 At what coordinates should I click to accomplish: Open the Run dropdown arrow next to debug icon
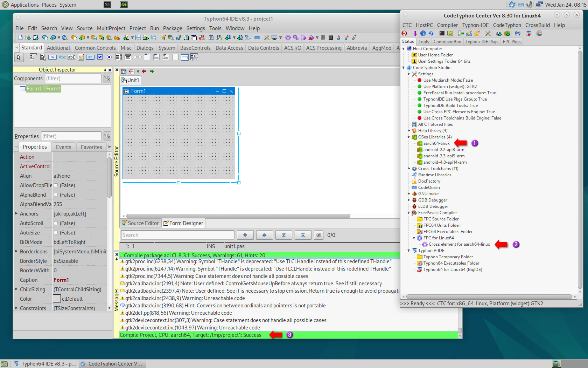[x=317, y=38]
